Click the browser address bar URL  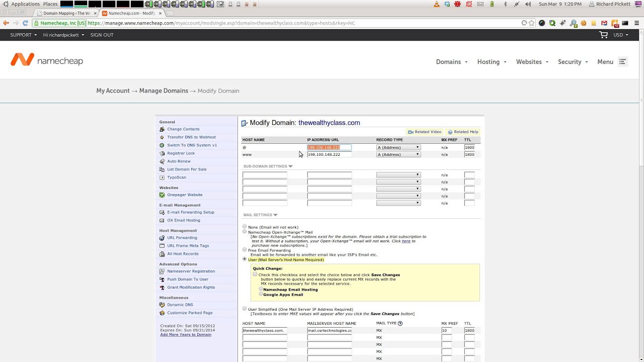click(221, 23)
